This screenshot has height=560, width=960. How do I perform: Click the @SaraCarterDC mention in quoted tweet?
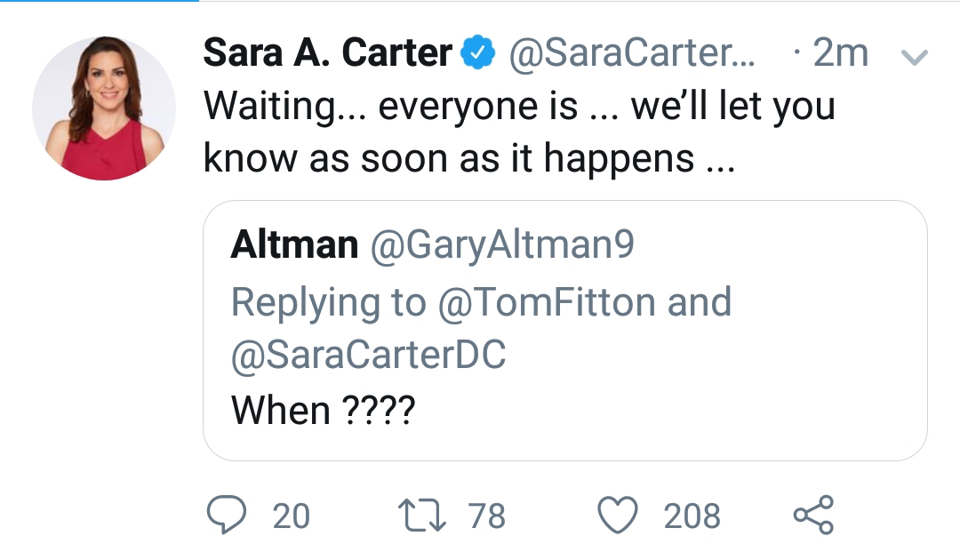pos(368,356)
